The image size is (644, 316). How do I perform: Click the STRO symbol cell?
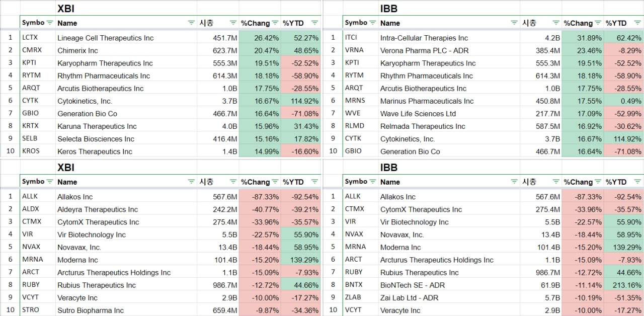[x=38, y=310]
